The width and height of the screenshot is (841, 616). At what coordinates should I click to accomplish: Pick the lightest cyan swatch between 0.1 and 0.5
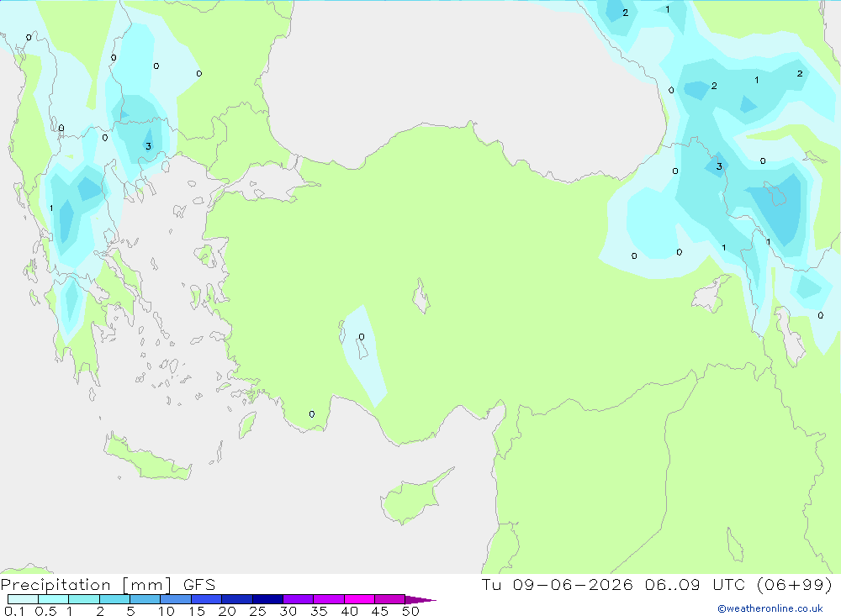(23, 599)
